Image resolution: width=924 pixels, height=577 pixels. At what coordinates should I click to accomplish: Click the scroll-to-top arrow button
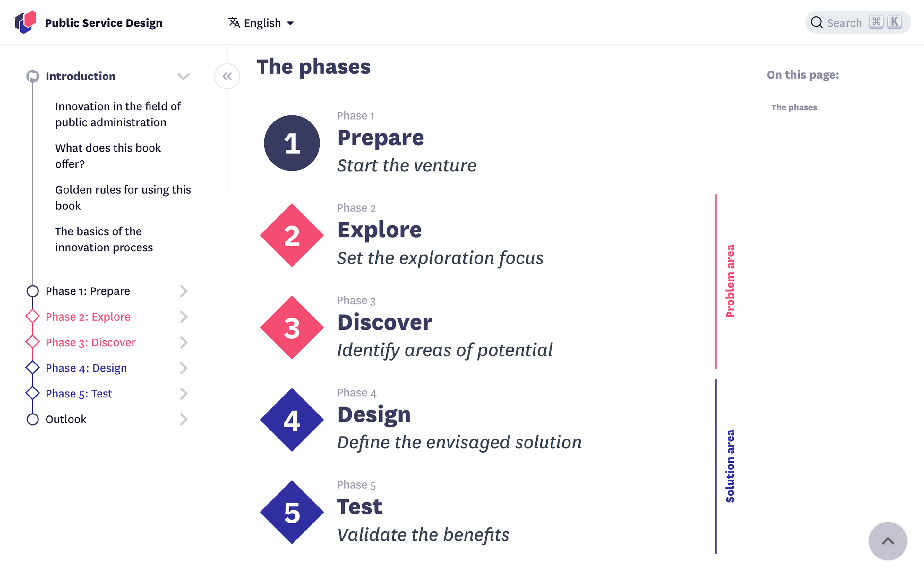(x=888, y=541)
